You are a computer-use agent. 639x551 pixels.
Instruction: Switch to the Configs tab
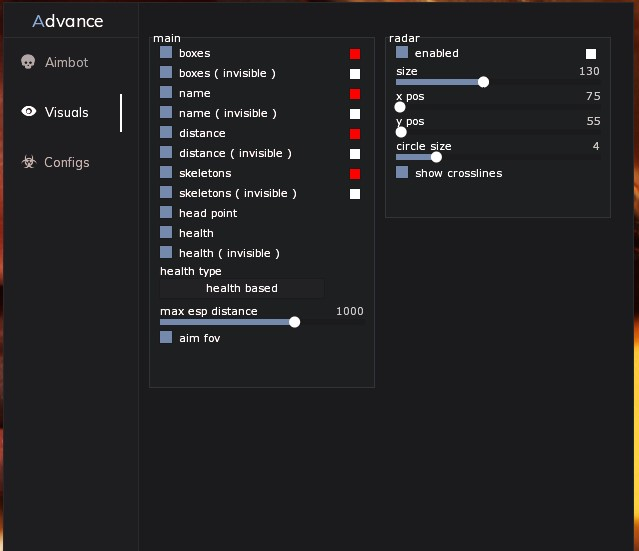pos(66,162)
